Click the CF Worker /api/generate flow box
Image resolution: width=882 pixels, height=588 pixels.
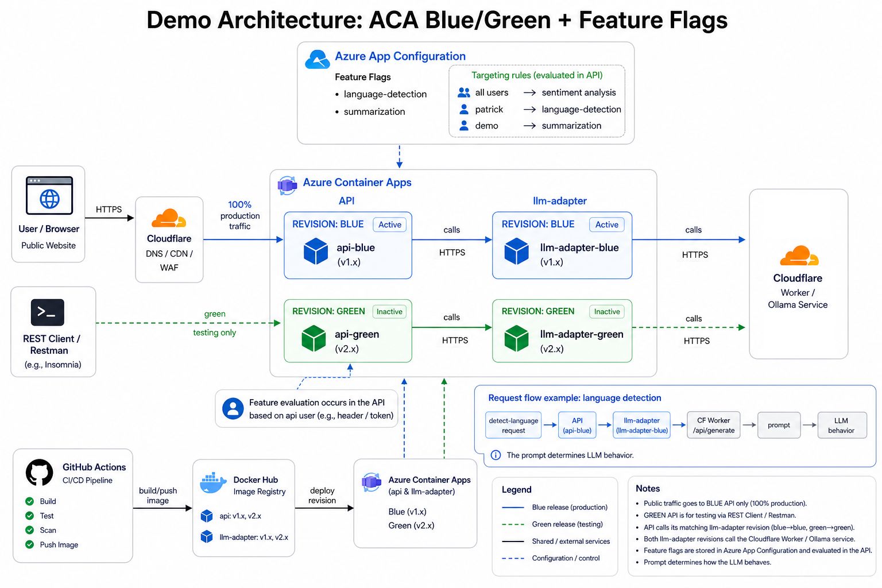tap(714, 425)
